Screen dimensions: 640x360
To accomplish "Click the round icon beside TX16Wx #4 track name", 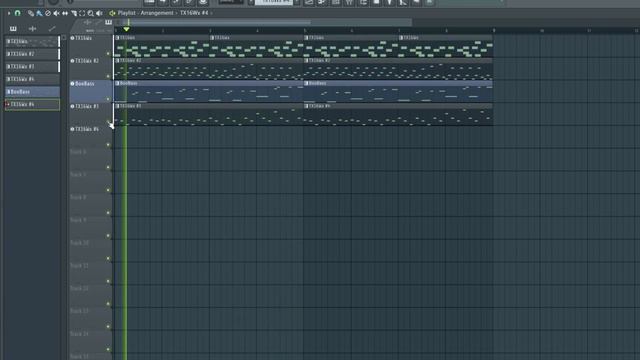I will point(72,129).
